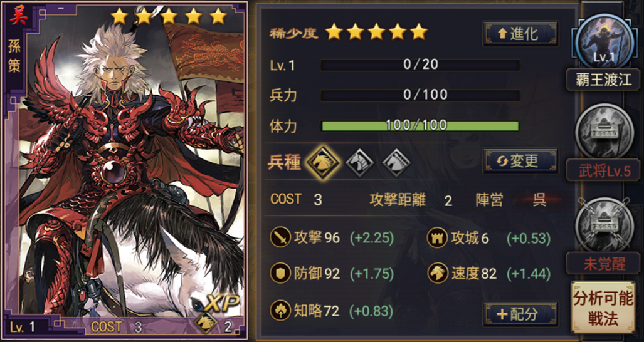The image size is (644, 342).
Task: Click the green 体力 stamina bar
Action: pos(420,125)
